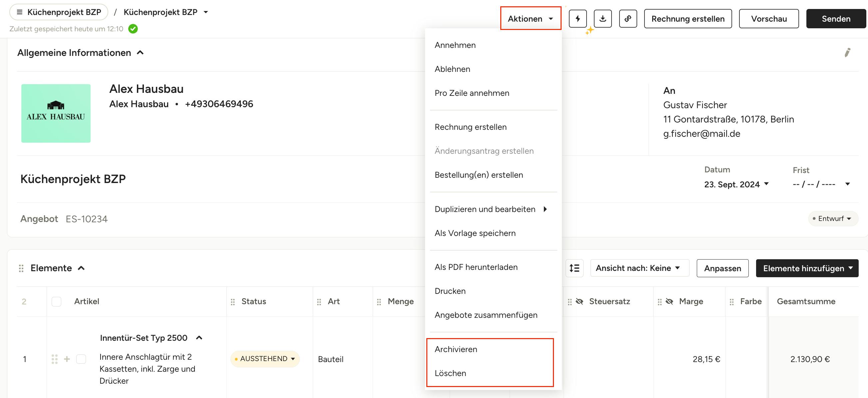Click the Marge value 28,15 €

(x=706, y=359)
